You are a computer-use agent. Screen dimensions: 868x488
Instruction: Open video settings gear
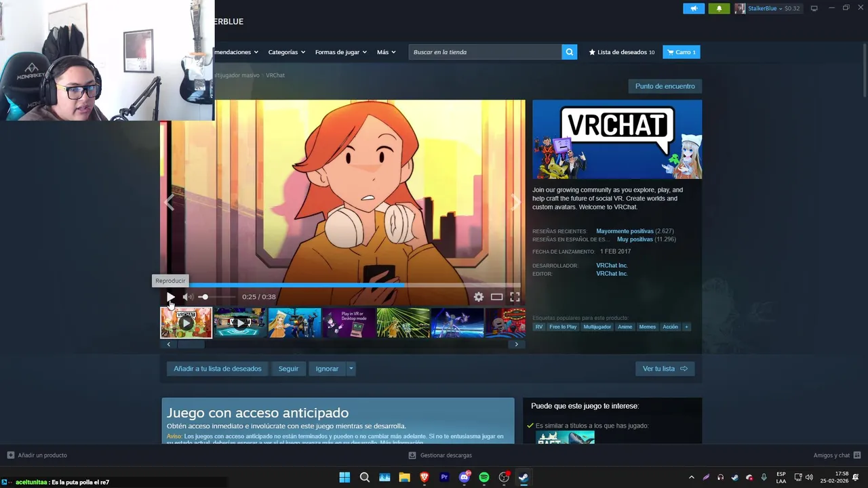click(x=479, y=297)
